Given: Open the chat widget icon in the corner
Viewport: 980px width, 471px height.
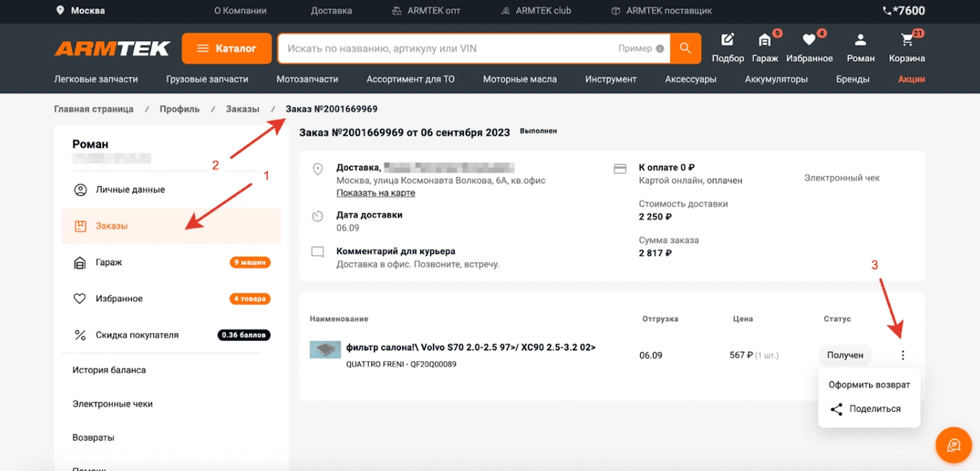Looking at the screenshot, I should click(953, 445).
